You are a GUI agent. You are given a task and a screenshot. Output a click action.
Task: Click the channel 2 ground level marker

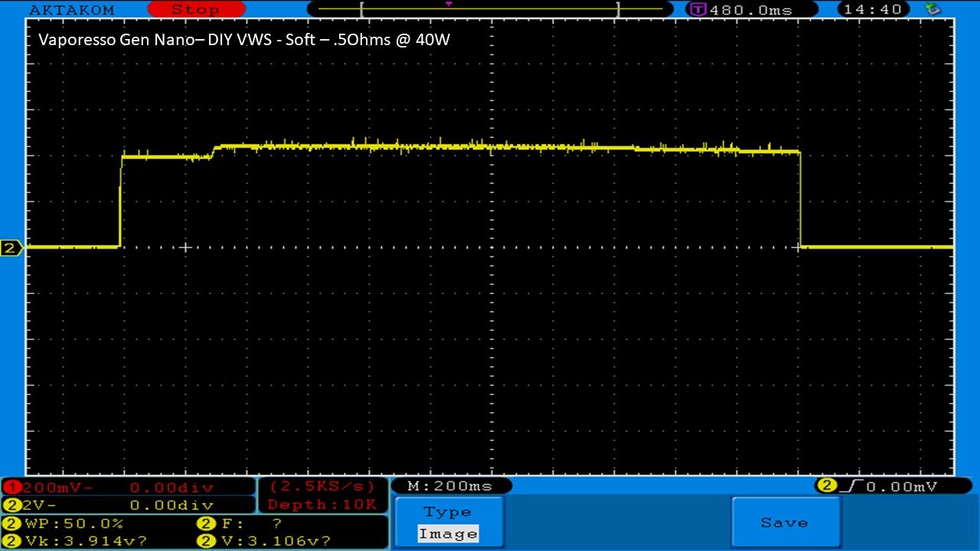coord(11,248)
